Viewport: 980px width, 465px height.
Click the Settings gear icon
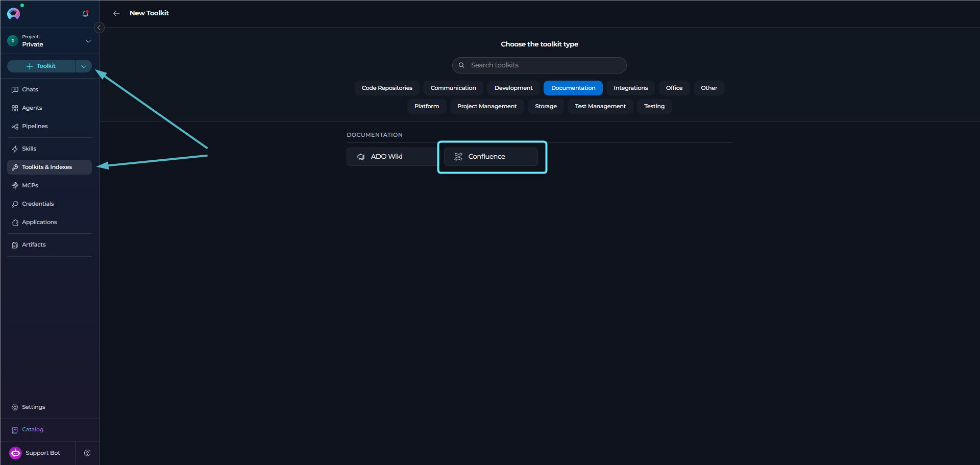(15, 407)
